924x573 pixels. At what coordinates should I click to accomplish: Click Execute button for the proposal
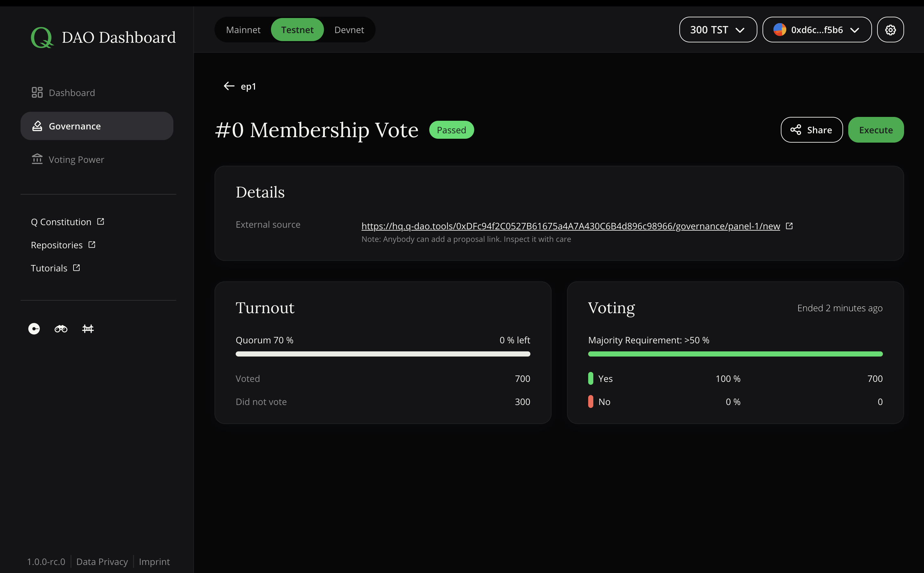click(x=876, y=129)
